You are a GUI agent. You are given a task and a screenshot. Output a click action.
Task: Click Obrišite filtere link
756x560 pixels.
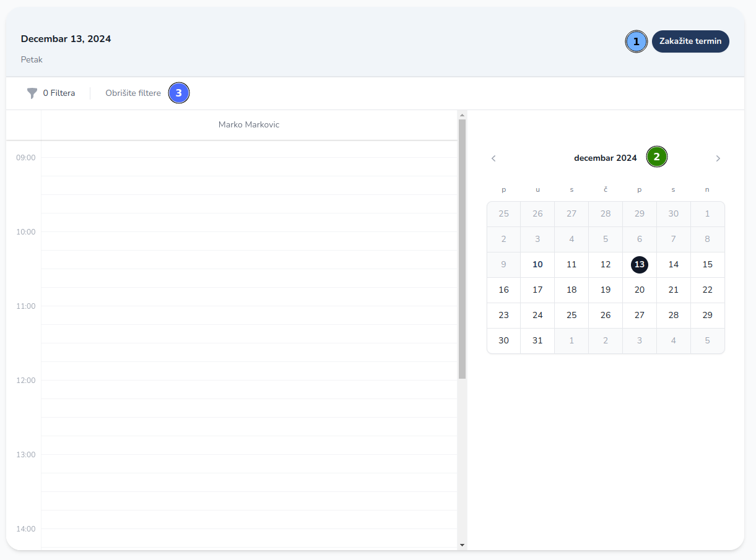pyautogui.click(x=133, y=93)
